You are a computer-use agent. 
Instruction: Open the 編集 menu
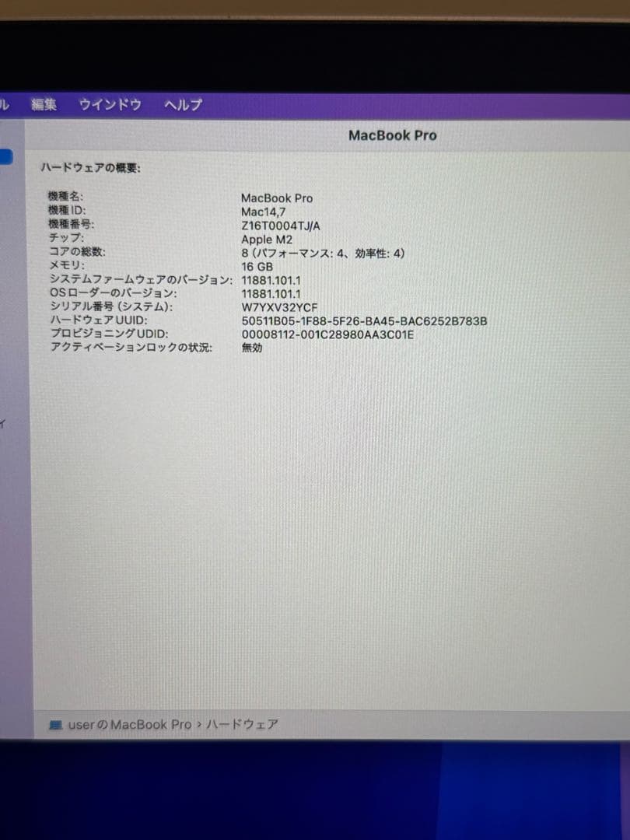[44, 105]
